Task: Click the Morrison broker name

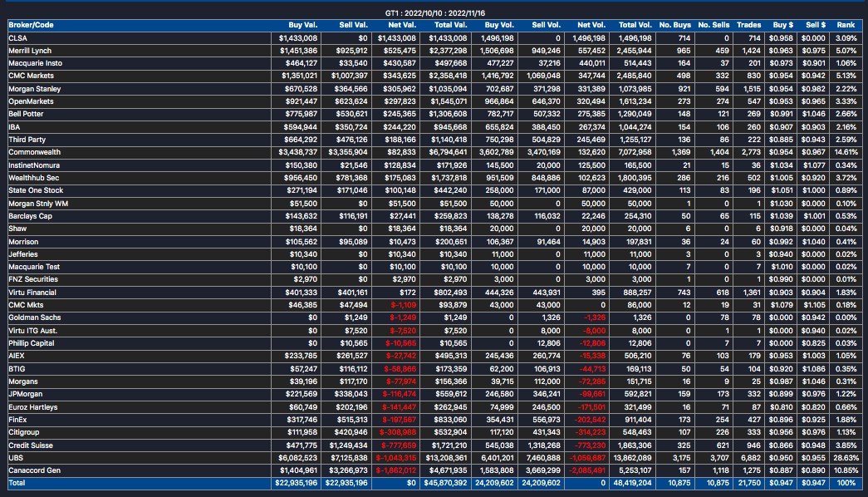Action: (23, 242)
